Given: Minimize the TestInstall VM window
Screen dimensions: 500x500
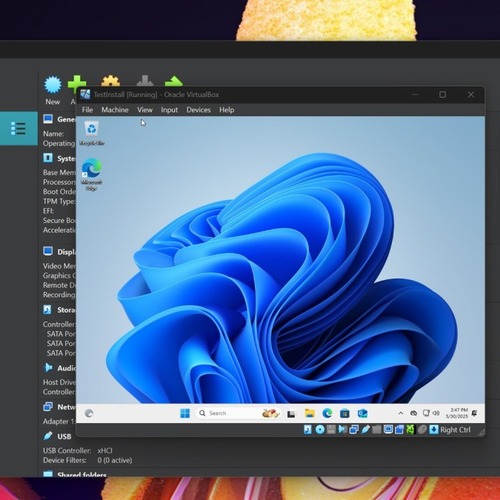Looking at the screenshot, I should pyautogui.click(x=415, y=95).
